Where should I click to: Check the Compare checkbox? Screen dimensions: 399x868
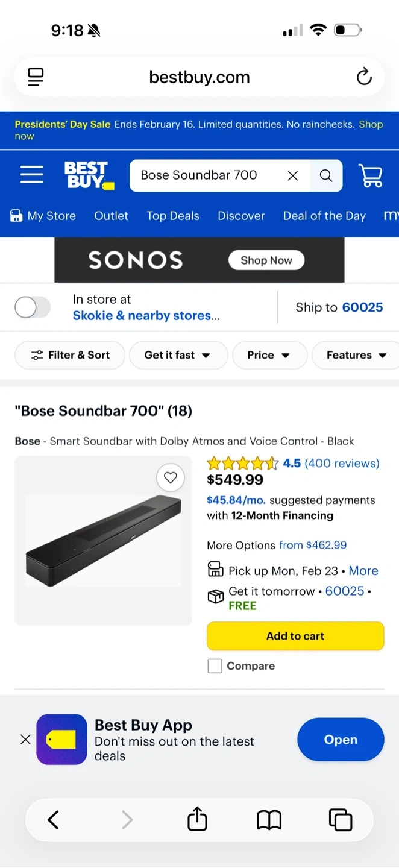(x=215, y=666)
